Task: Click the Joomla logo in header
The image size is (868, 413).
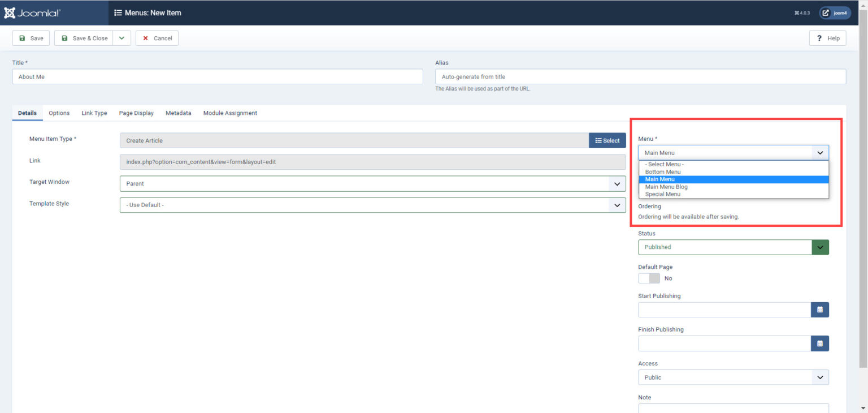Action: (32, 12)
